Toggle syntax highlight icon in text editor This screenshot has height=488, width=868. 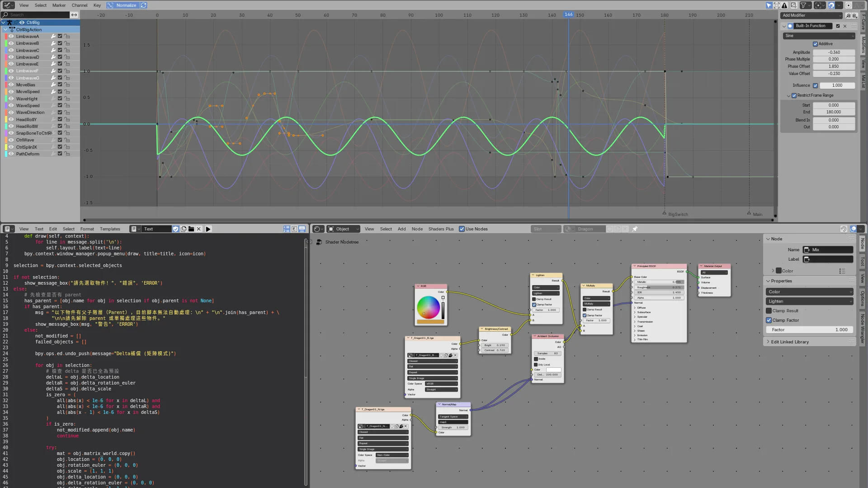click(x=302, y=229)
